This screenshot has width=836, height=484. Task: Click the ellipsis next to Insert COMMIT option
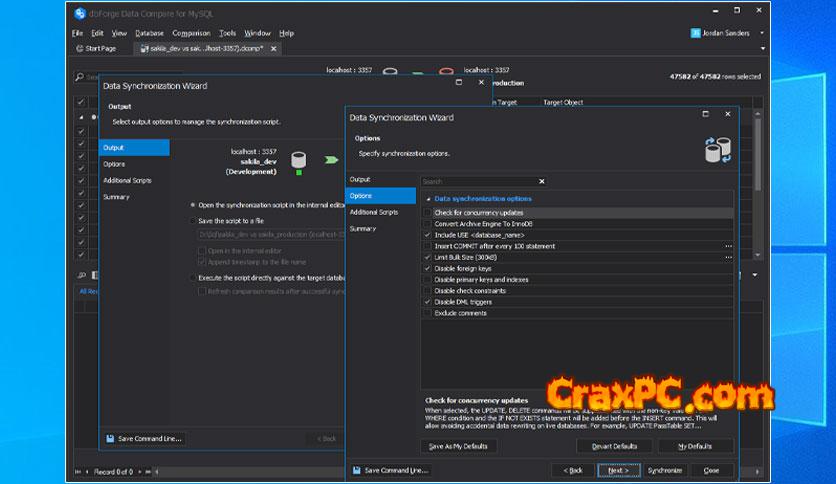pyautogui.click(x=728, y=246)
